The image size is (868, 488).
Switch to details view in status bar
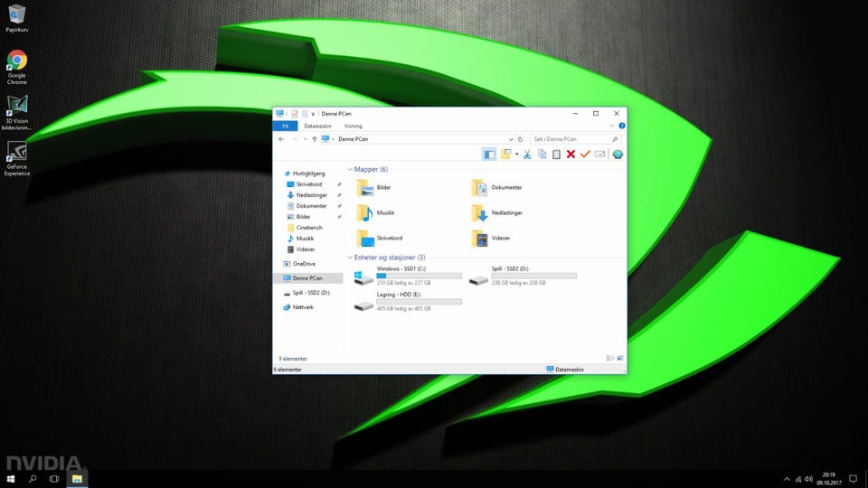609,359
